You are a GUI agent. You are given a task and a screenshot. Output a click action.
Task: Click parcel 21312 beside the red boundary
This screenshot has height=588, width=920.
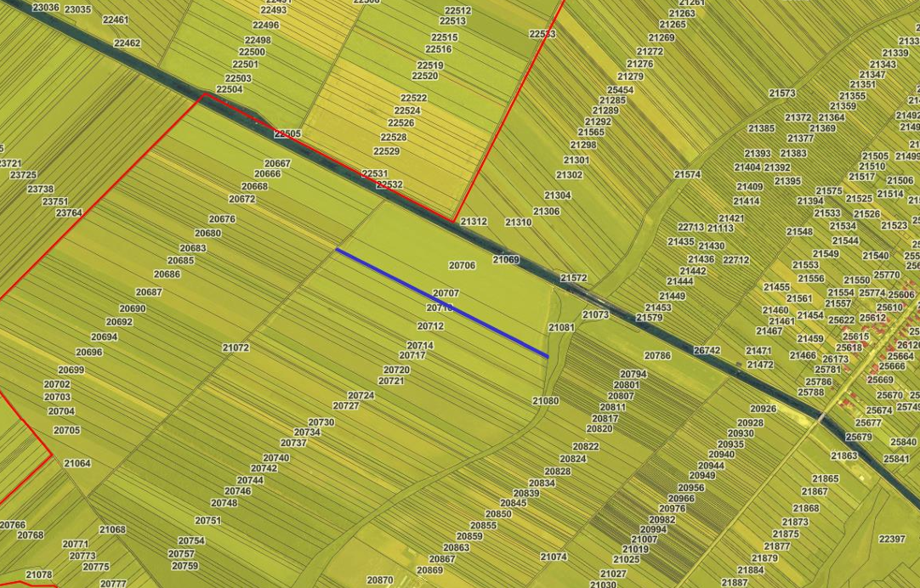pos(474,222)
